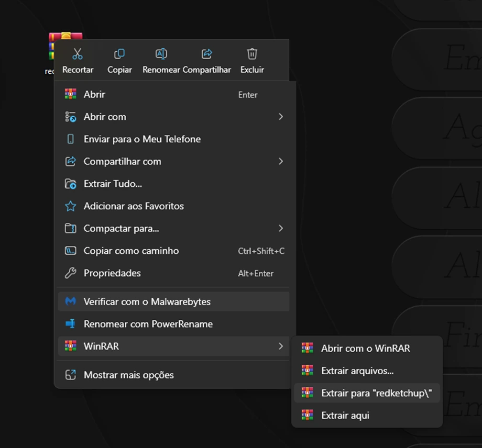Select Enviar para o Meu Telefone
The image size is (482, 448).
coord(142,139)
